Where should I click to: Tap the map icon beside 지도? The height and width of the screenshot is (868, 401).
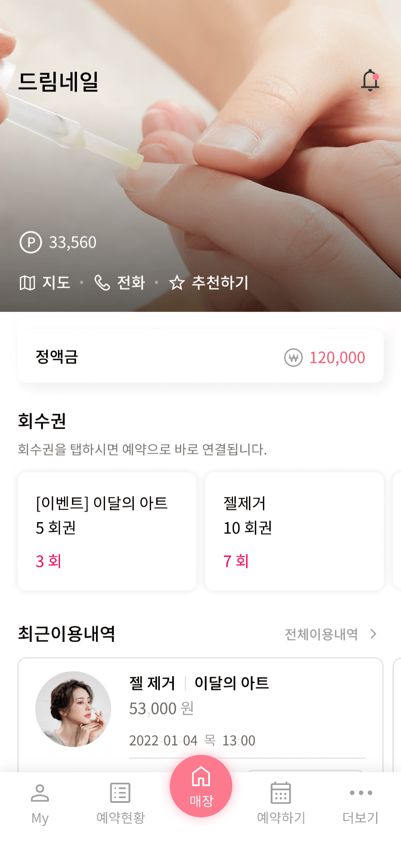tap(27, 283)
